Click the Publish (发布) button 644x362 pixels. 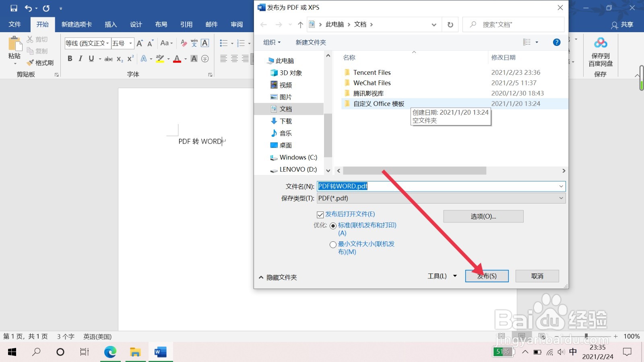pos(487,276)
